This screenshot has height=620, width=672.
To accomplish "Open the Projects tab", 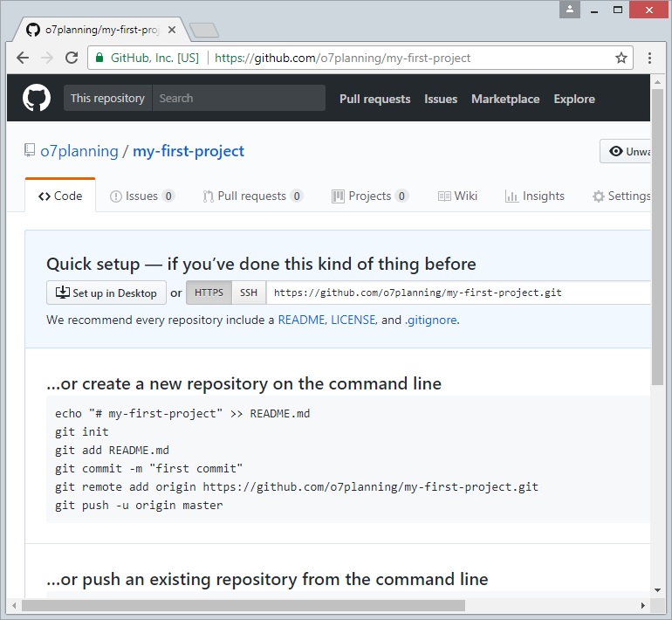I will [370, 196].
